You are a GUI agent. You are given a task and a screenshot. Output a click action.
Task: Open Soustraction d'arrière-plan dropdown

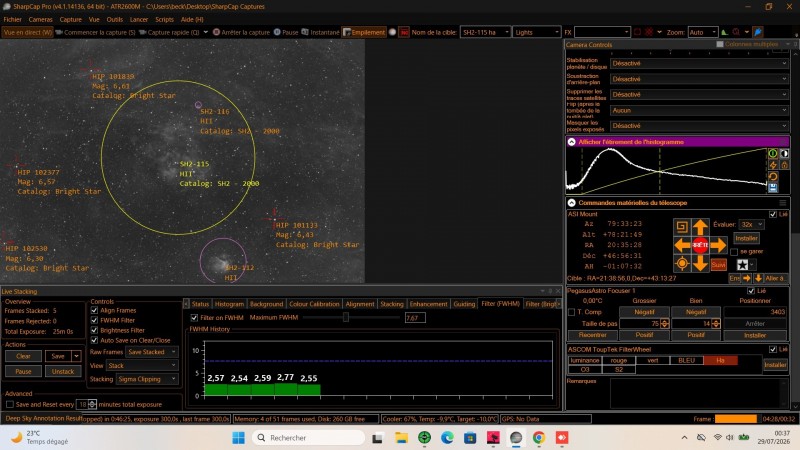coord(699,79)
